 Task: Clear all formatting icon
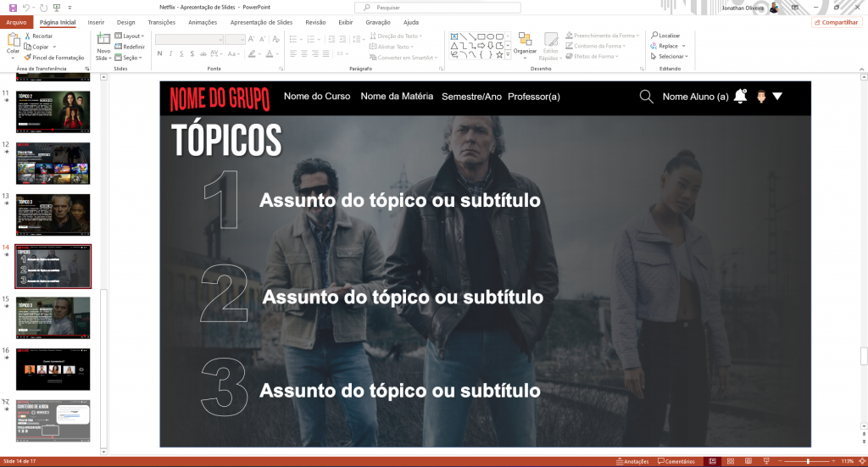pyautogui.click(x=276, y=39)
